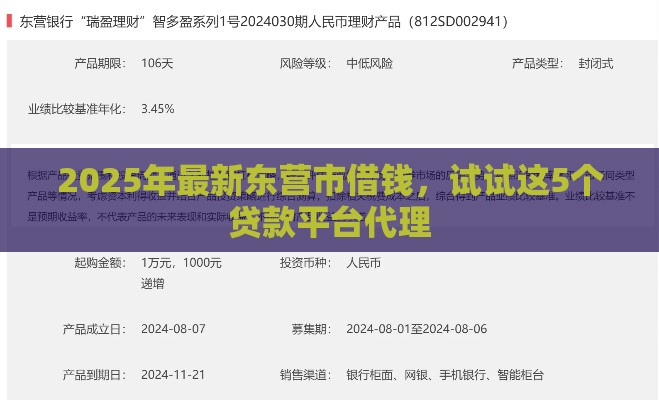Click the 1万元,1000元 amount value
This screenshot has height=400, width=659.
[182, 263]
